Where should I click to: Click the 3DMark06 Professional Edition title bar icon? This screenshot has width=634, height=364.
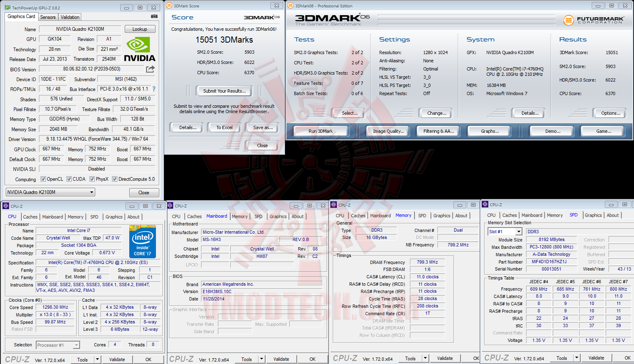291,6
